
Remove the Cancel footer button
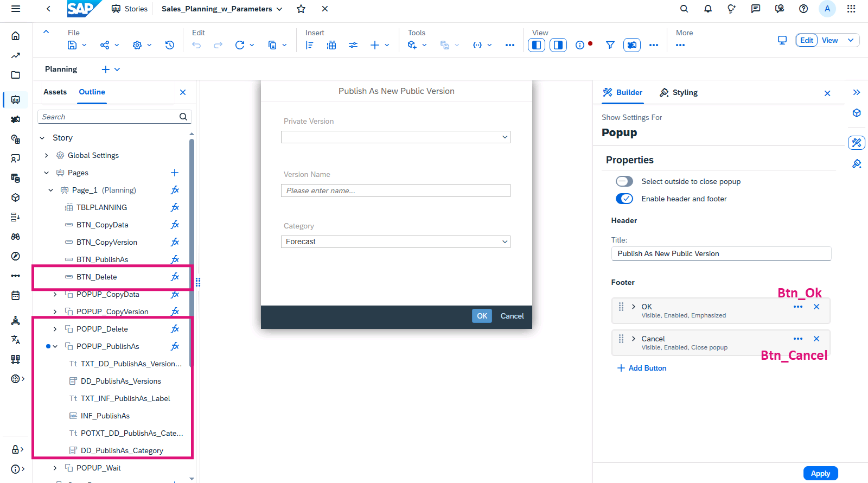[816, 339]
